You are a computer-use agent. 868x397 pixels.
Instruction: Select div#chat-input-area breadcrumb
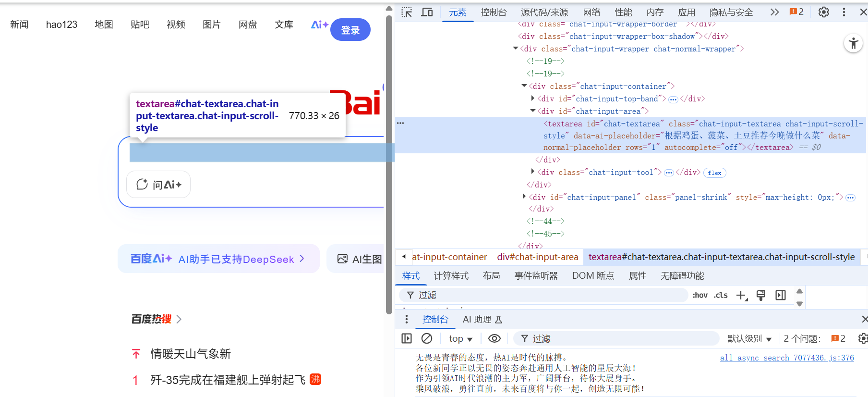click(x=538, y=257)
